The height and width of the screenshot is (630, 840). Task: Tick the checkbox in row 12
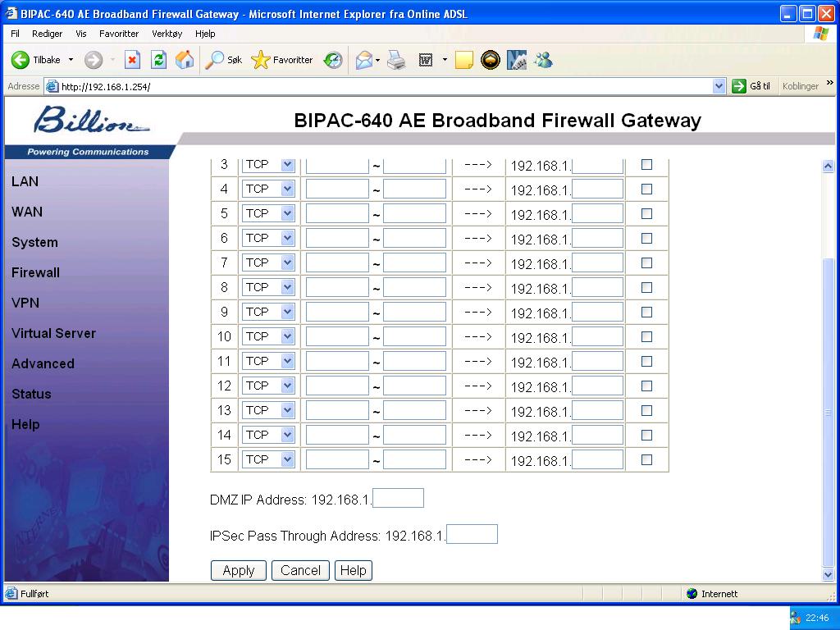646,386
